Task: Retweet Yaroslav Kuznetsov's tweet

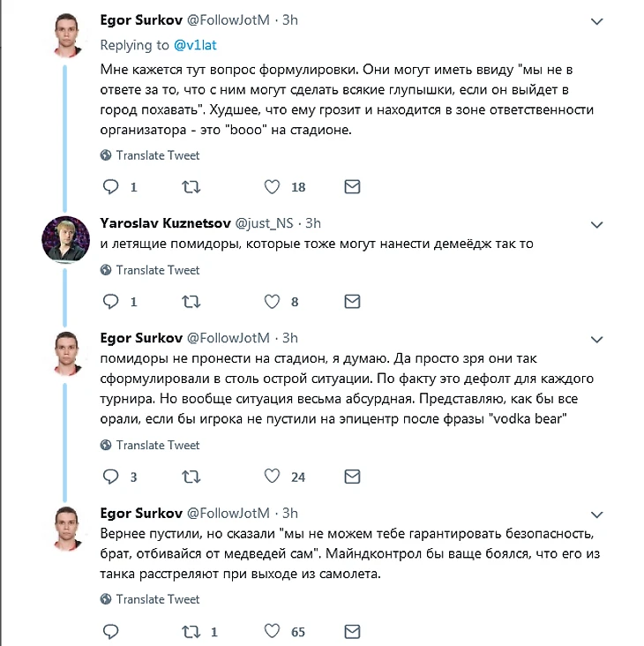Action: point(191,302)
